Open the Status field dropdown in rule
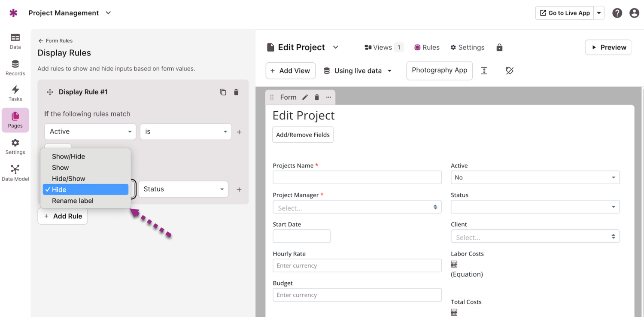The image size is (644, 317). pyautogui.click(x=183, y=189)
